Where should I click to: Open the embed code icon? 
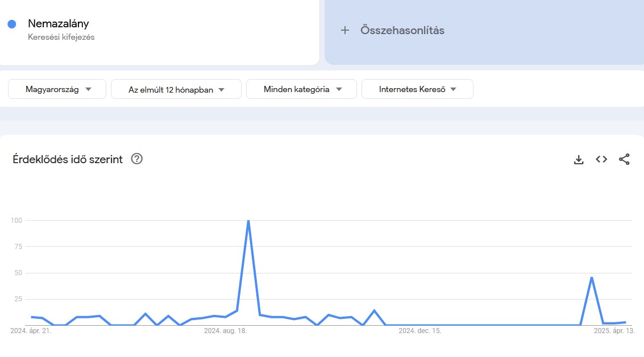[601, 160]
